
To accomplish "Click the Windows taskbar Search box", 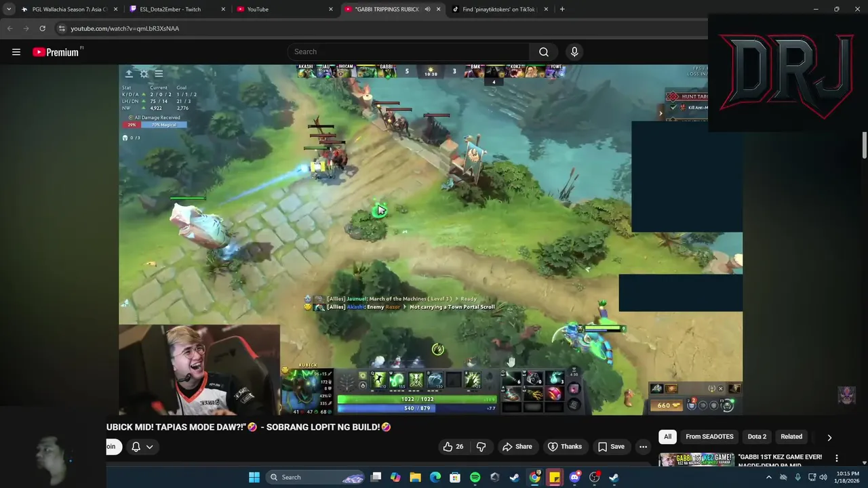I will [x=315, y=477].
